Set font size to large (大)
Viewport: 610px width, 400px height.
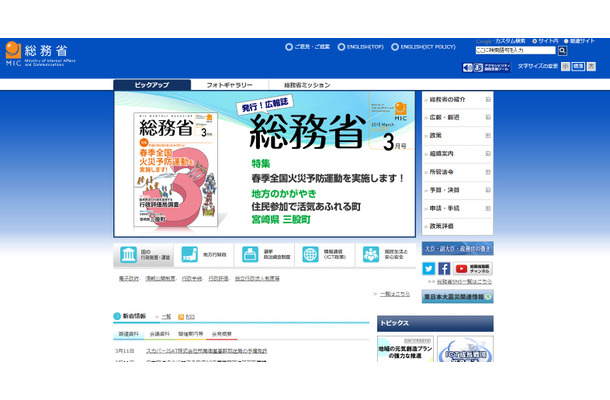(591, 67)
